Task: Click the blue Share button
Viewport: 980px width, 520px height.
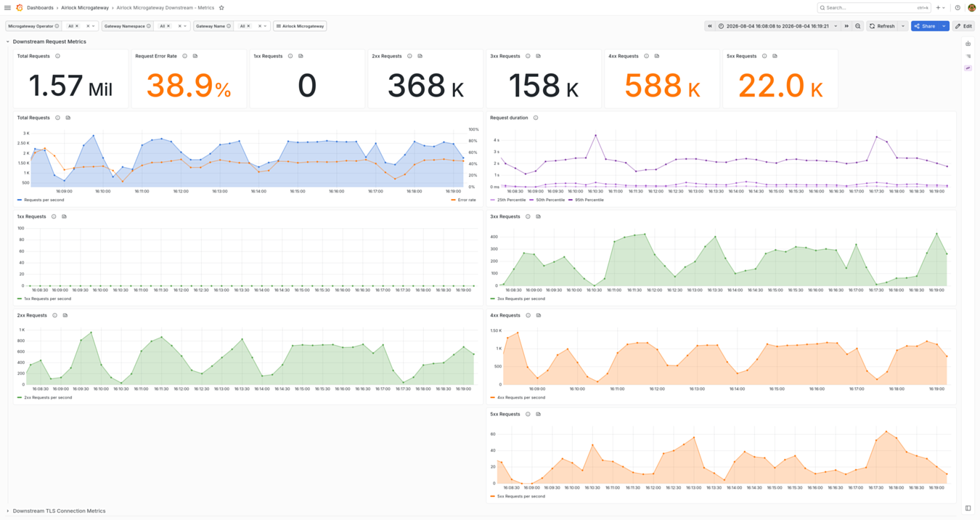Action: 925,26
